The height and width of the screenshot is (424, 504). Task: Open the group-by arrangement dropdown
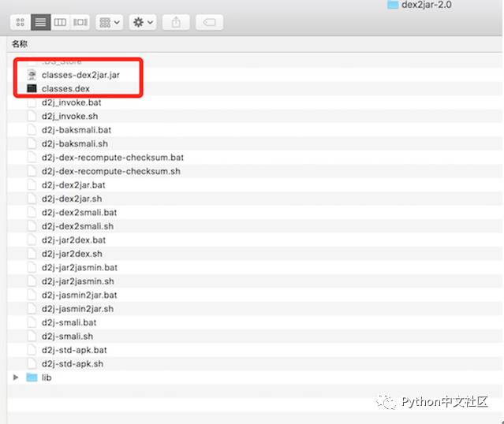[110, 22]
